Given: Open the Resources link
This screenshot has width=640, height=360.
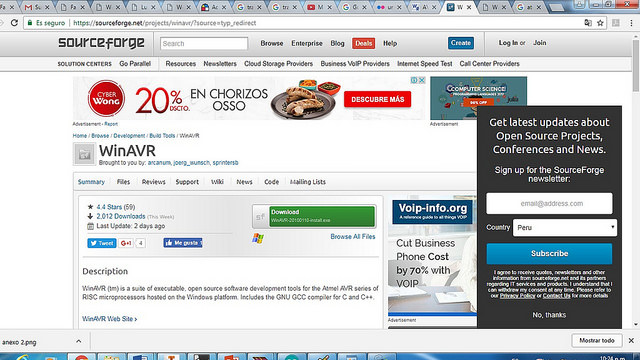Looking at the screenshot, I should click(180, 64).
